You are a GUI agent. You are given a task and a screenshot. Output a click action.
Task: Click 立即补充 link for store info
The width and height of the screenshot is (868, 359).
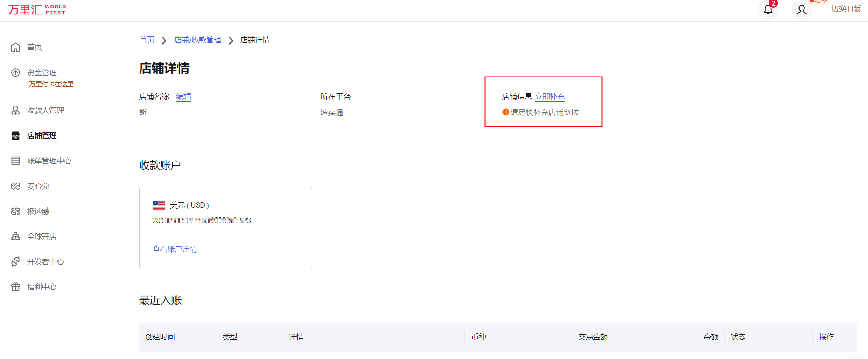point(550,97)
